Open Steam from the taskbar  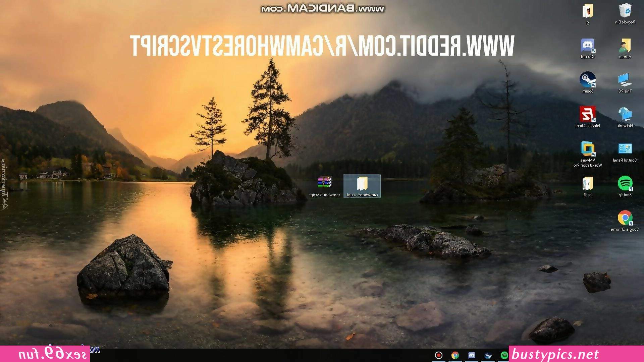(488, 355)
